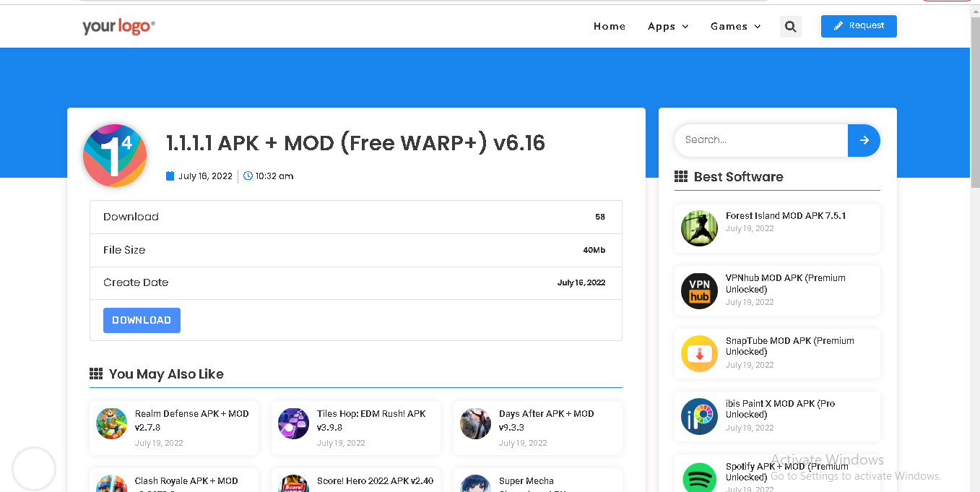980x492 pixels.
Task: Click the post date July 16, 2022 under title
Action: [206, 176]
